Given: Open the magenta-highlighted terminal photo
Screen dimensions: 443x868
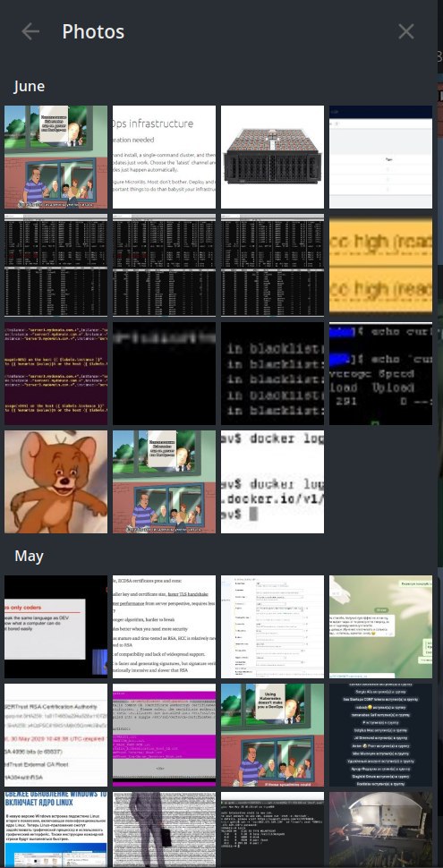Looking at the screenshot, I should point(164,736).
